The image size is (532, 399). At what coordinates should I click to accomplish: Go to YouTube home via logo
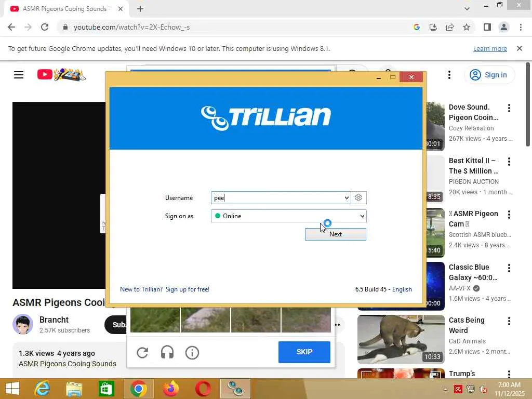click(61, 75)
